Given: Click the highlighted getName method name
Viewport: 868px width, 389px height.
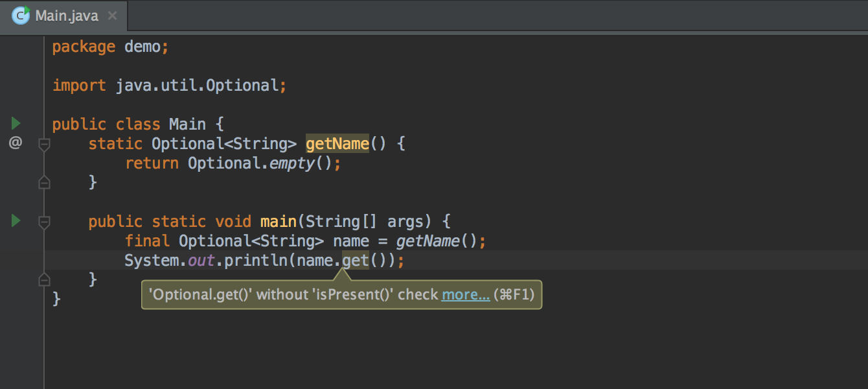Looking at the screenshot, I should click(337, 143).
